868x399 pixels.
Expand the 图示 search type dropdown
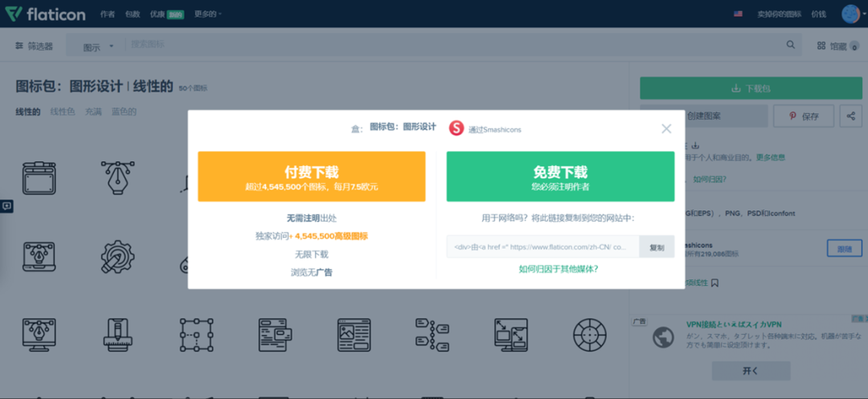pos(97,47)
